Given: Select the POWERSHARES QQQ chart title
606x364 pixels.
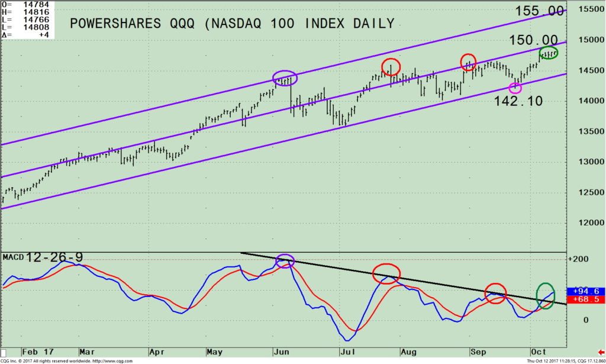Looking at the screenshot, I should click(x=232, y=24).
